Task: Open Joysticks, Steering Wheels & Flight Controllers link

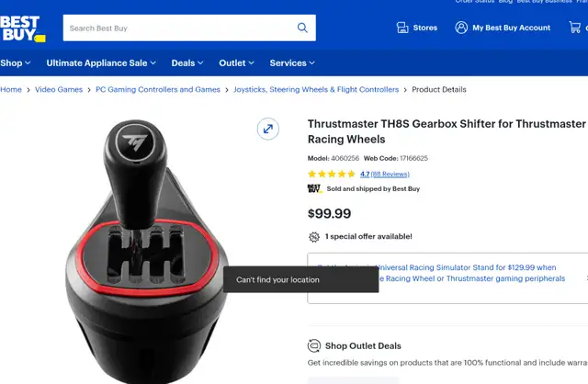Action: [316, 90]
